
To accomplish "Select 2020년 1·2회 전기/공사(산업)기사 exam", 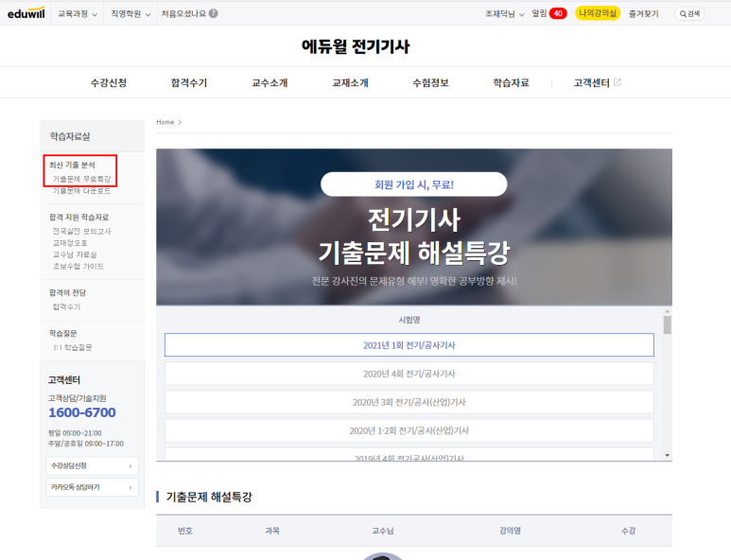I will (x=409, y=430).
